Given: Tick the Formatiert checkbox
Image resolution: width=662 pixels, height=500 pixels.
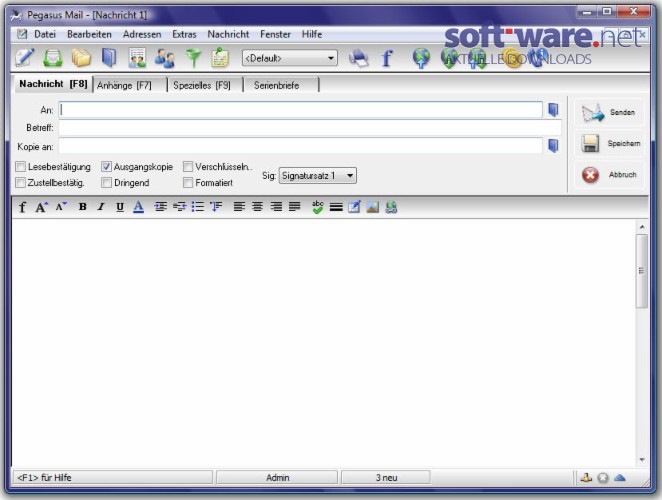Looking at the screenshot, I should (x=188, y=182).
